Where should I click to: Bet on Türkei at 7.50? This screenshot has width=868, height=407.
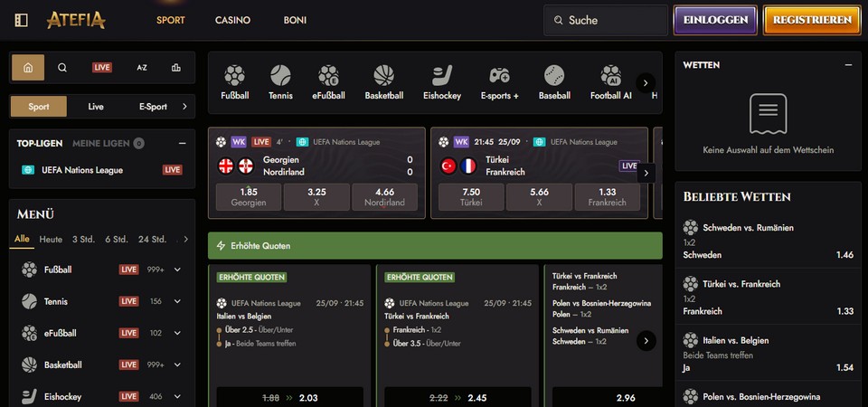(471, 197)
